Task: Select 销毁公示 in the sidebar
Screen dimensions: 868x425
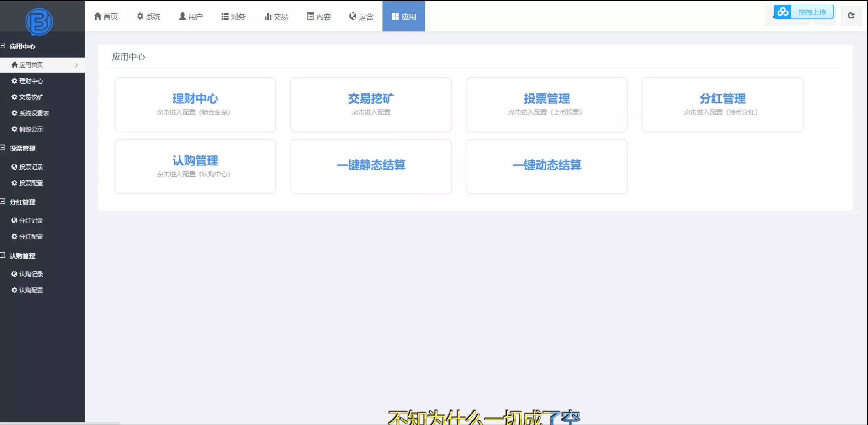Action: [31, 129]
